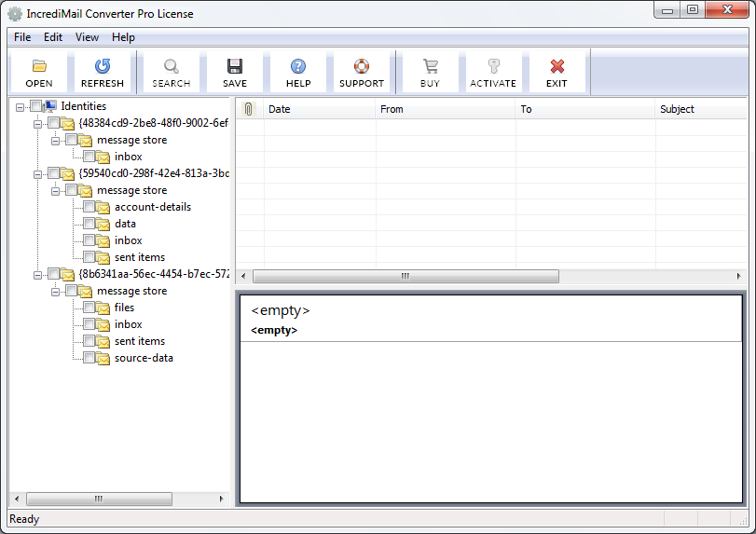Collapse message store under {59540cd0
Viewport: 756px width, 534px height.
[x=55, y=191]
